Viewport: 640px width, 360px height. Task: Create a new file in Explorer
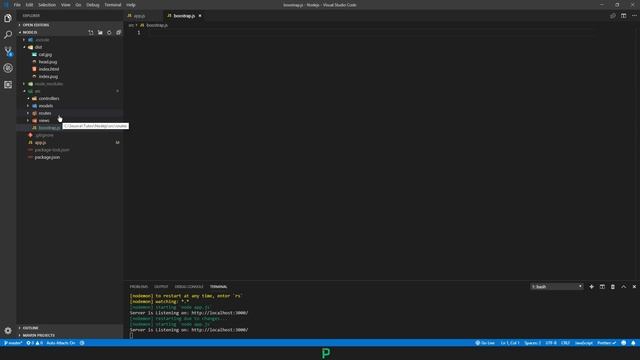point(91,32)
